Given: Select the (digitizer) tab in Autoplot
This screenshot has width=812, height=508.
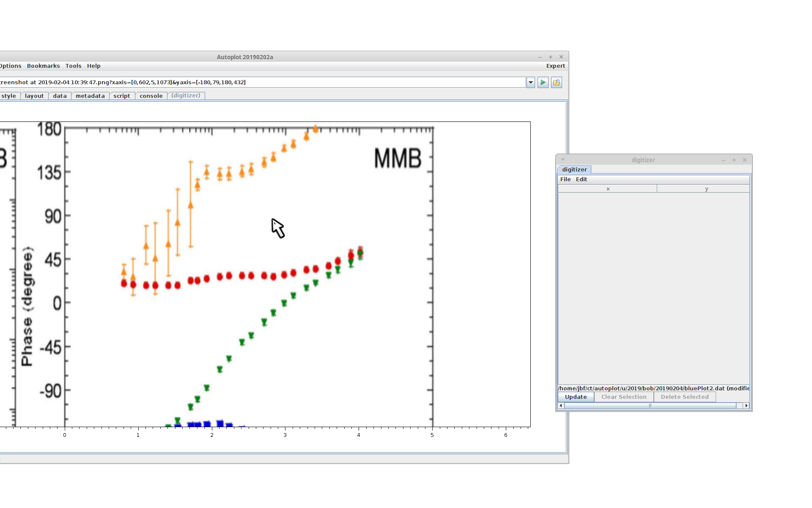Looking at the screenshot, I should (186, 96).
